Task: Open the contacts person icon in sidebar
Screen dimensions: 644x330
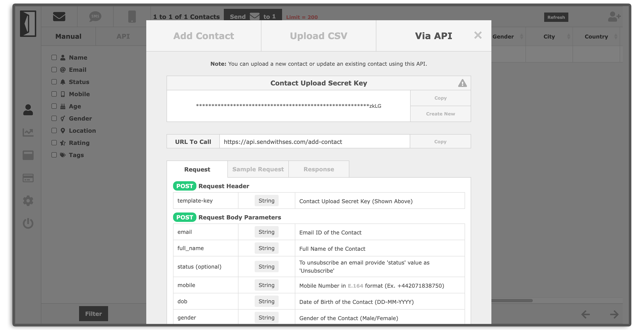Action: tap(28, 110)
